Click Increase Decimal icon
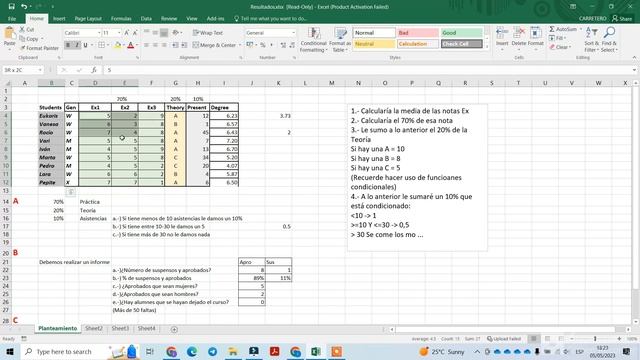This screenshot has height=360, width=640. point(283,45)
